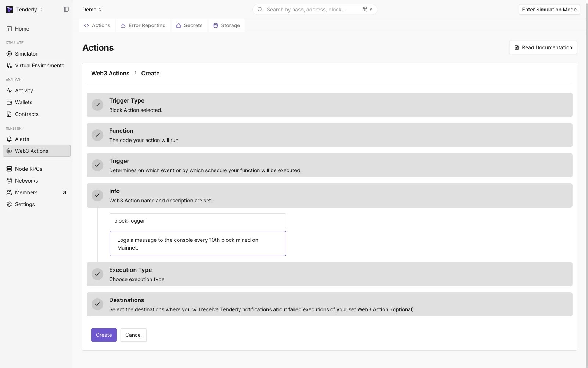The width and height of the screenshot is (588, 368).
Task: Click the Networks database icon
Action: tap(9, 181)
